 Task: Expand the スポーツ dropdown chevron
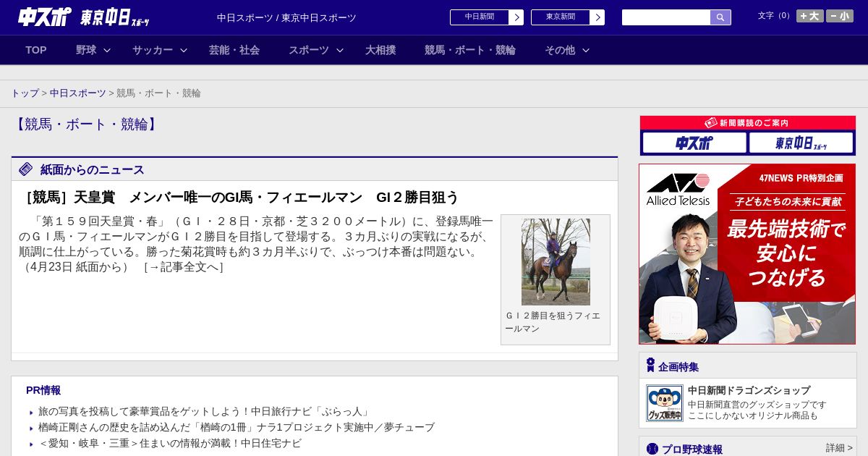(x=340, y=50)
